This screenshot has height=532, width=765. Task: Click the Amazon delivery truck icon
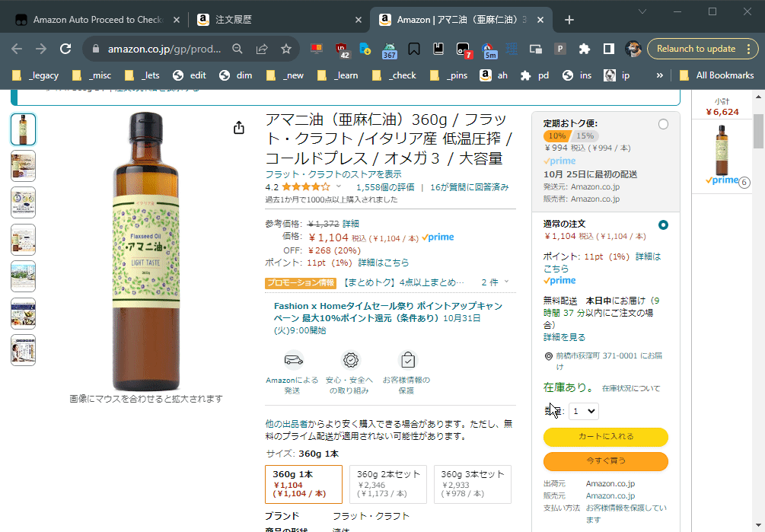(294, 360)
